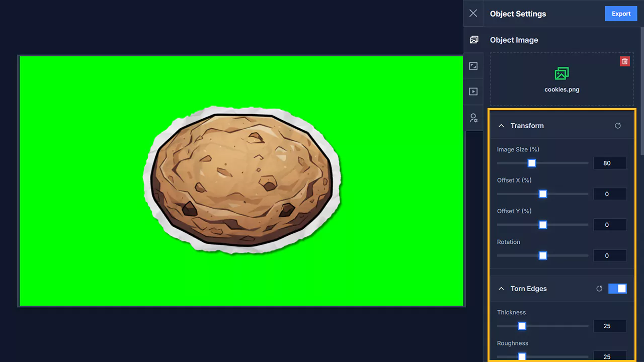Click the Roughness value field
The height and width of the screenshot is (362, 644).
[610, 356]
